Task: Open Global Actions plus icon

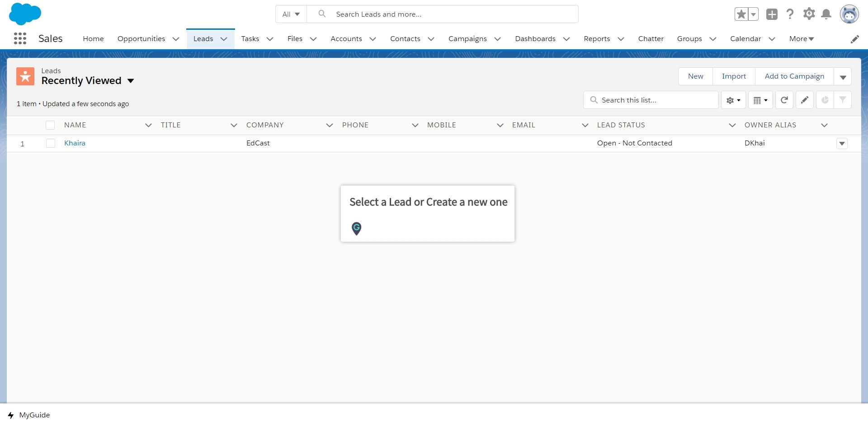Action: click(772, 14)
